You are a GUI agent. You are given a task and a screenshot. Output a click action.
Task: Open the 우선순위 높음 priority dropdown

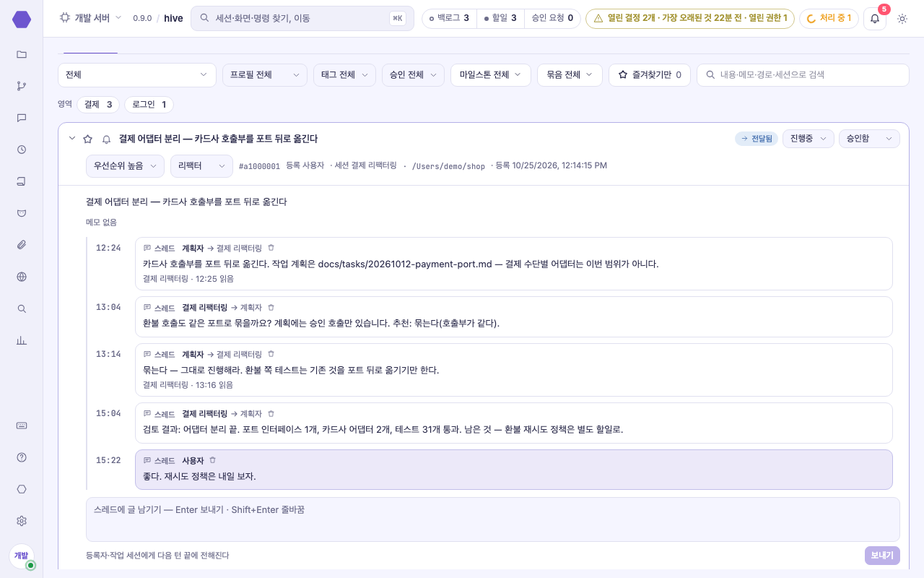coord(125,166)
